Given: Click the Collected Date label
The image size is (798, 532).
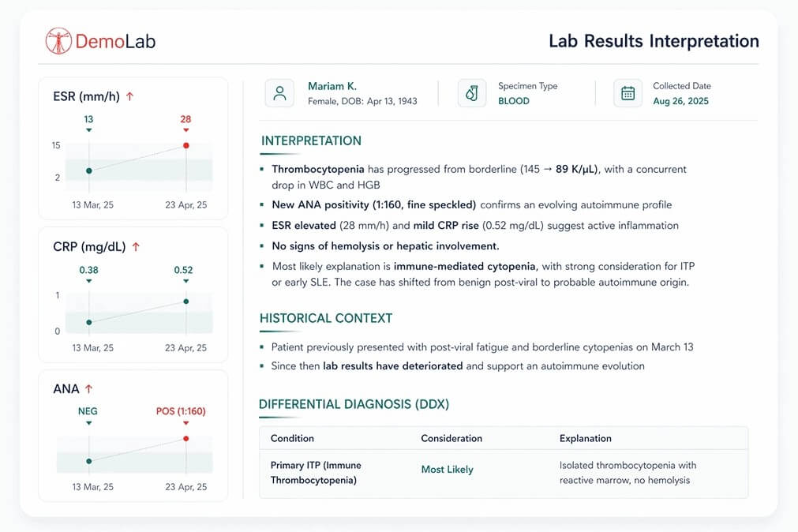Looking at the screenshot, I should point(682,86).
